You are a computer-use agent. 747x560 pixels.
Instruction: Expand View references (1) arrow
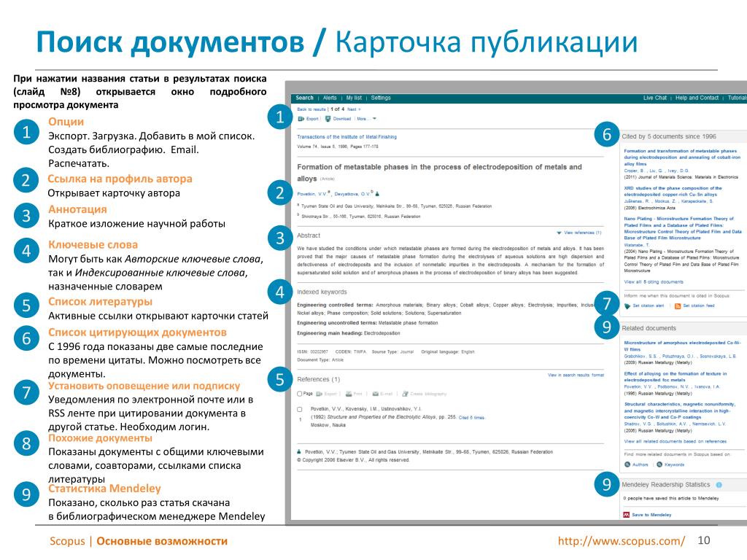(559, 233)
